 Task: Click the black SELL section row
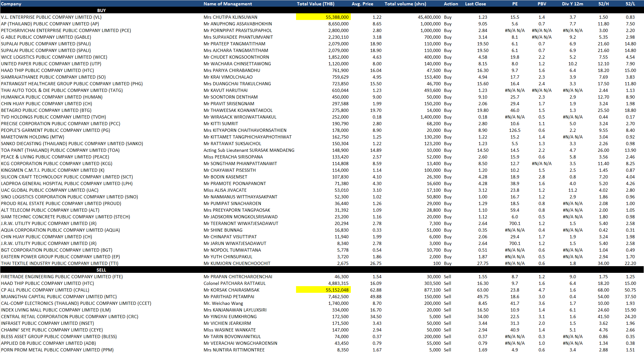click(x=101, y=270)
